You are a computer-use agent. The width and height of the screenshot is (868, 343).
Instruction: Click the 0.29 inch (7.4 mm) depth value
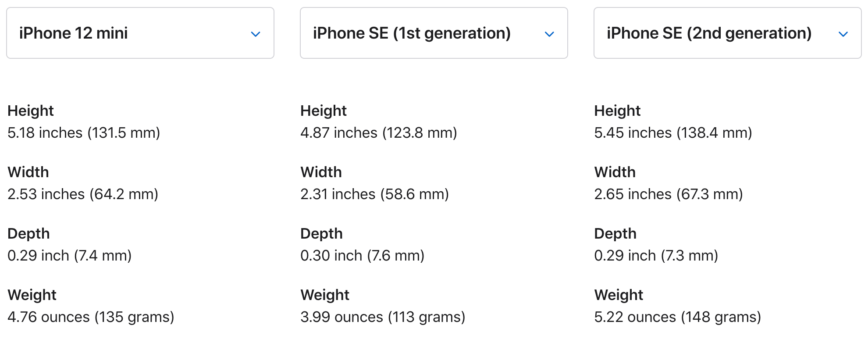70,255
